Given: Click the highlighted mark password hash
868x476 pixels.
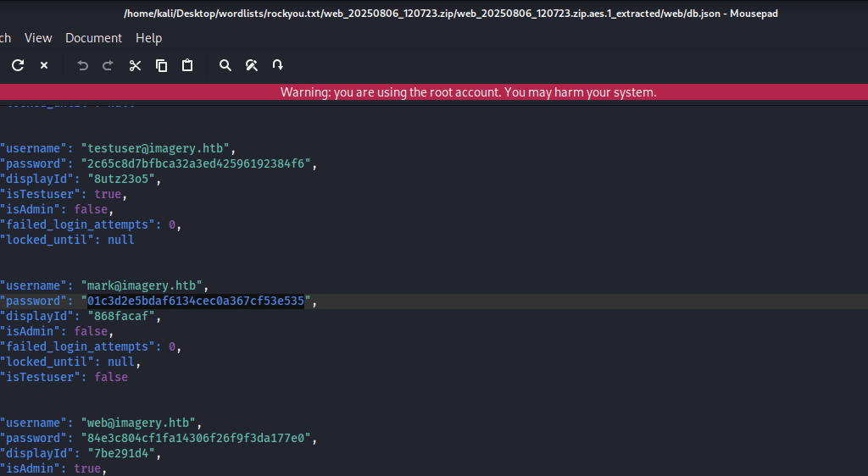Looking at the screenshot, I should click(195, 301).
